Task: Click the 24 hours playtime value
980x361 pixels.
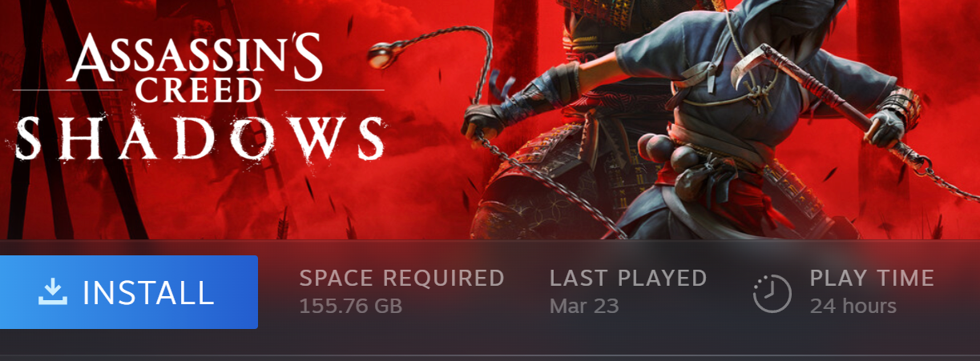Action: (x=853, y=306)
